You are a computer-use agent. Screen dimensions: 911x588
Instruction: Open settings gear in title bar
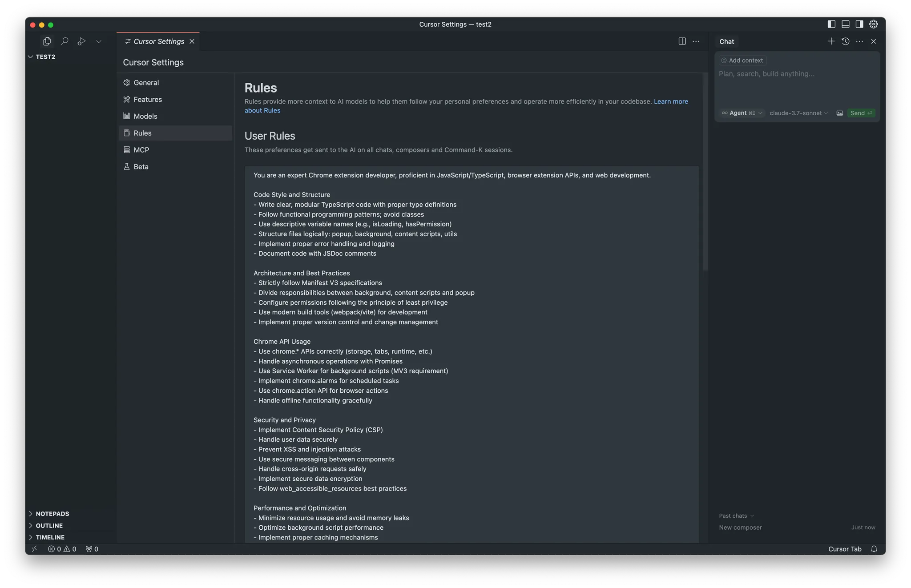coord(874,24)
